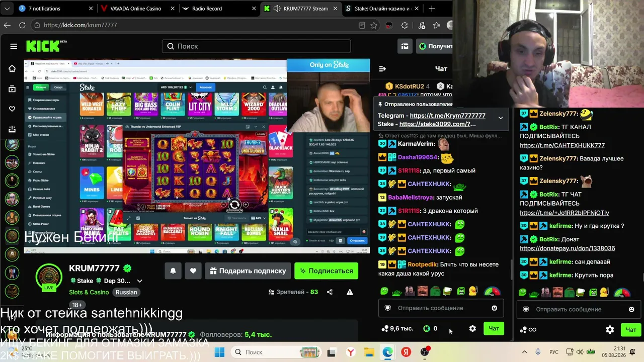This screenshot has width=644, height=362.
Task: Send message with right green Chat button
Action: pos(631,330)
